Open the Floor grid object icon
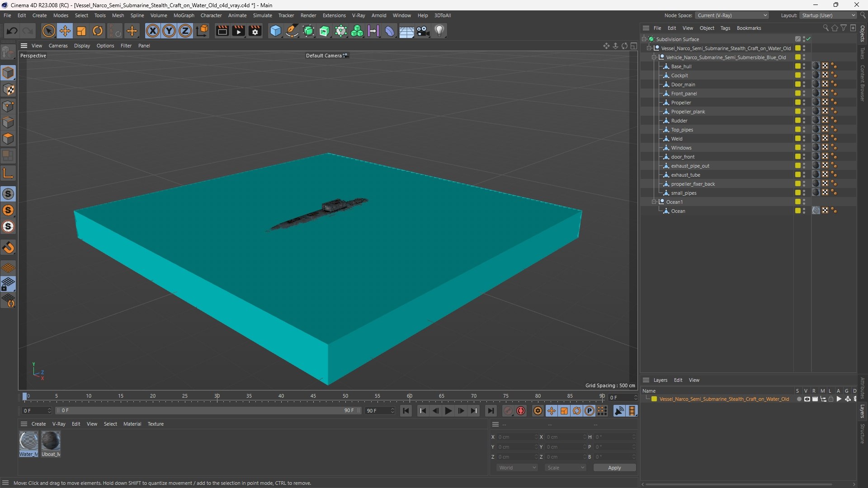The image size is (868, 488). (406, 31)
